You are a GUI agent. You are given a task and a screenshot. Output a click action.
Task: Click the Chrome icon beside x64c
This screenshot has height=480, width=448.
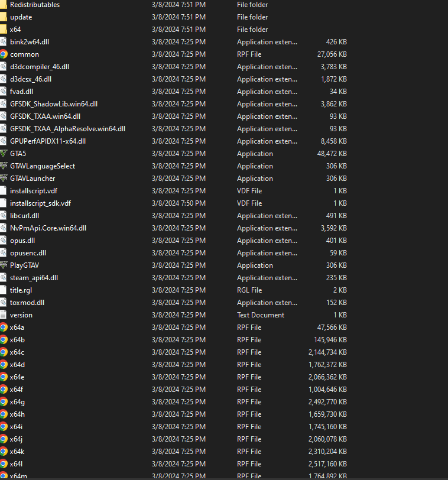pos(4,352)
